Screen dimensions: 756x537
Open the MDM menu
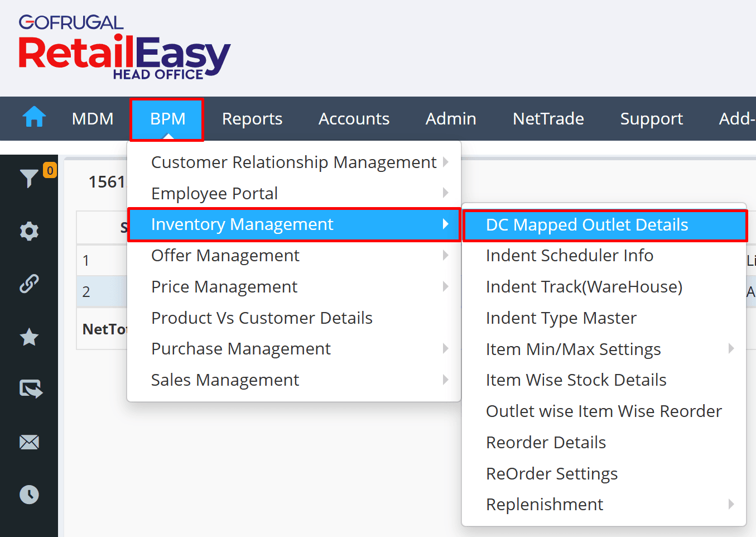(93, 119)
